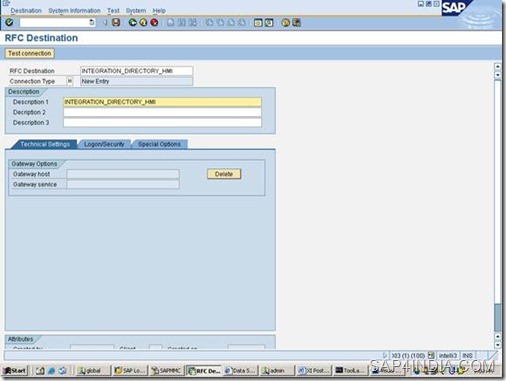Open the Help menu
This screenshot has width=506, height=381.
coord(159,11)
